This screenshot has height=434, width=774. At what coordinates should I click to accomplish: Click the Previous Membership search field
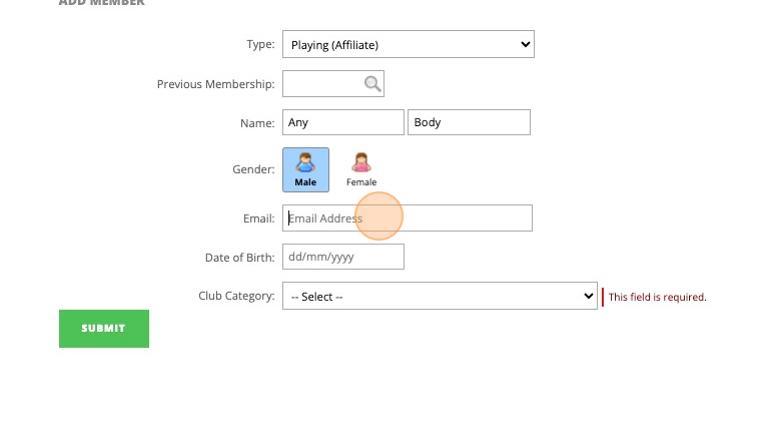click(322, 84)
